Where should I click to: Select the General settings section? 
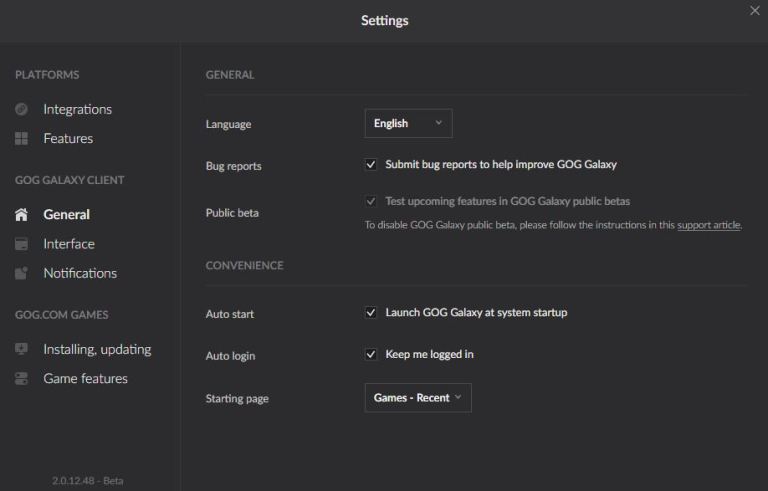pyautogui.click(x=67, y=214)
